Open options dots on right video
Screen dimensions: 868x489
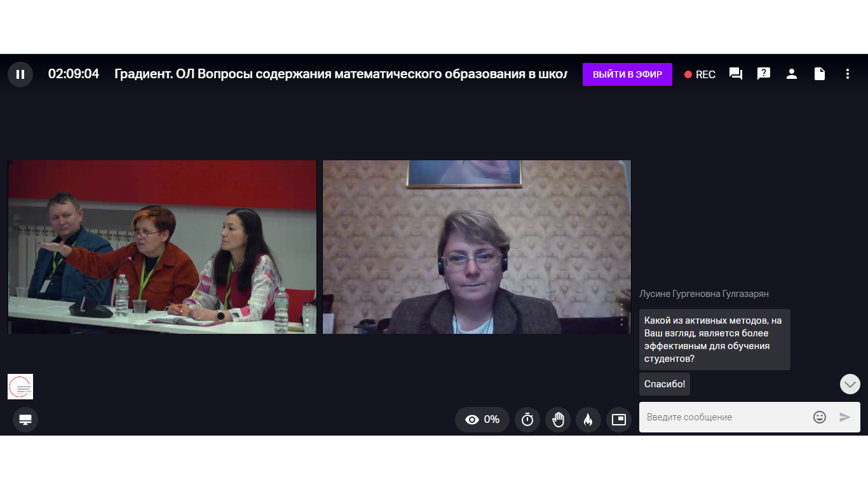point(622,315)
